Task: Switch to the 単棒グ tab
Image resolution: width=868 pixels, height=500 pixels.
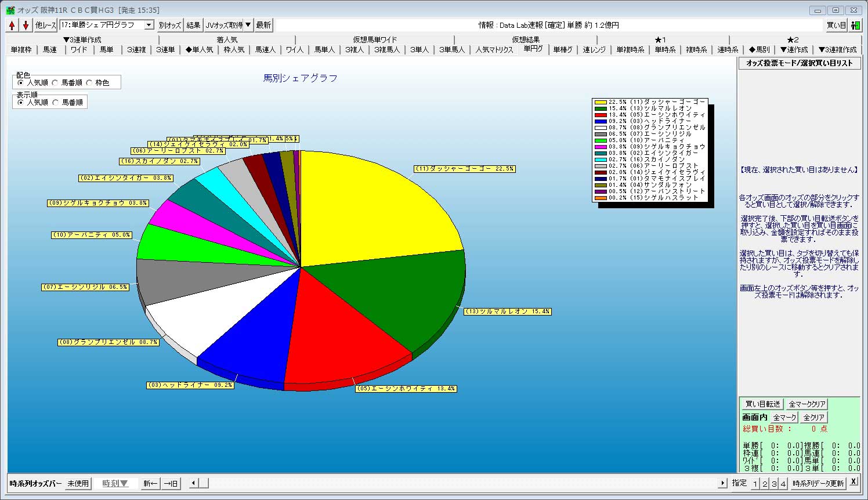Action: (562, 50)
